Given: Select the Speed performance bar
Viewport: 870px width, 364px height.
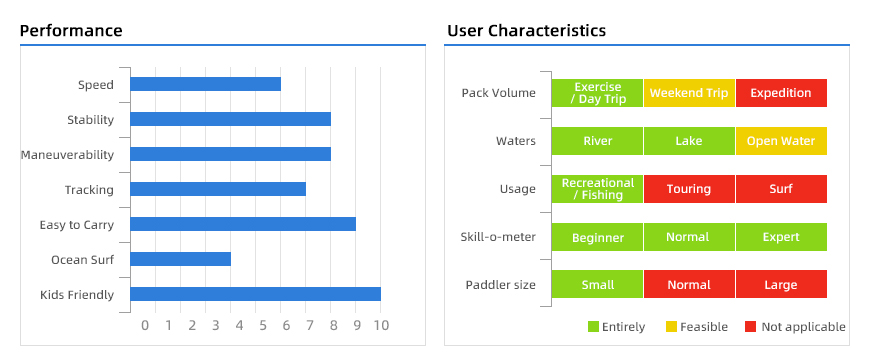Looking at the screenshot, I should pyautogui.click(x=205, y=84).
